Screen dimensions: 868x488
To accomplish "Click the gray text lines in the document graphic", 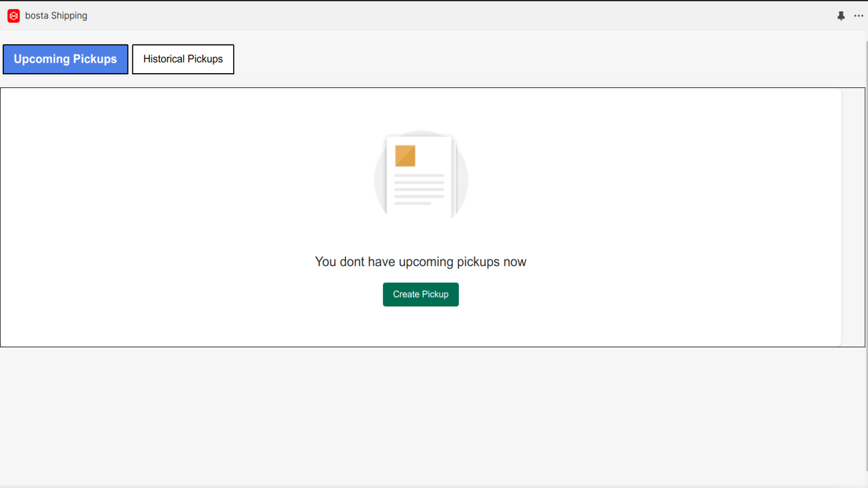I will tap(419, 189).
